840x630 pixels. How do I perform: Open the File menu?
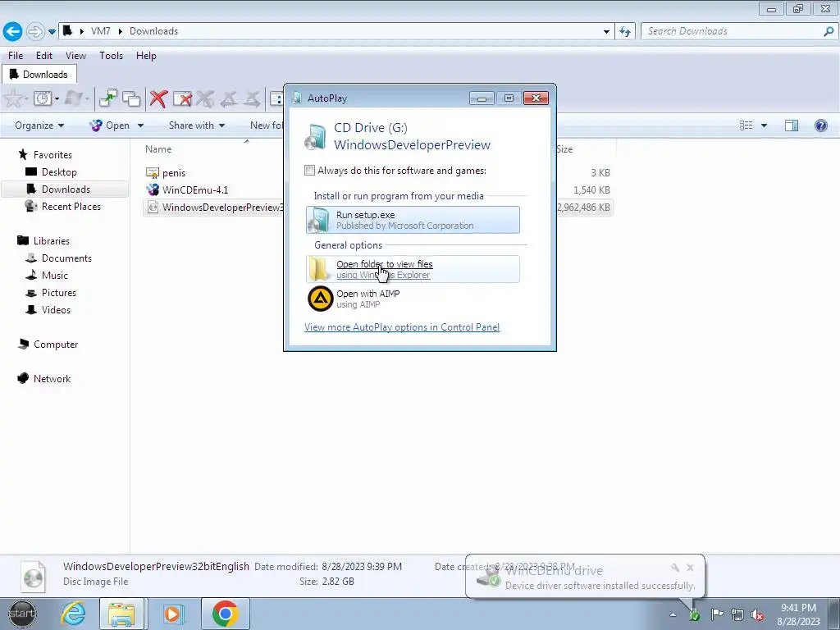click(16, 56)
